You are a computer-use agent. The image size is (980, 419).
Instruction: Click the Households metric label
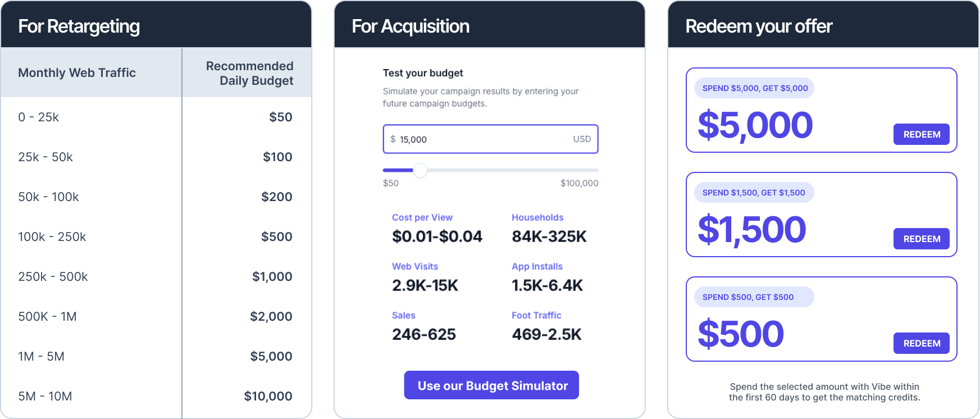pyautogui.click(x=537, y=217)
